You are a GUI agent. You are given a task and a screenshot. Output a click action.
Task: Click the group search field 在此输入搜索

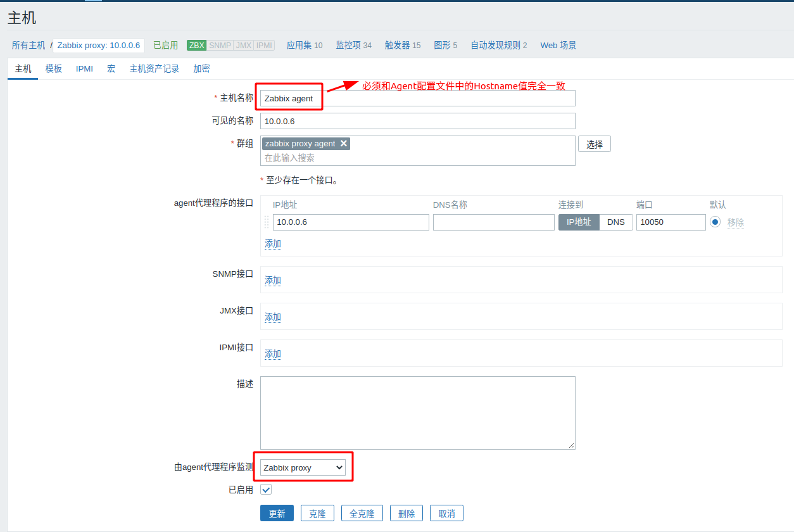418,158
